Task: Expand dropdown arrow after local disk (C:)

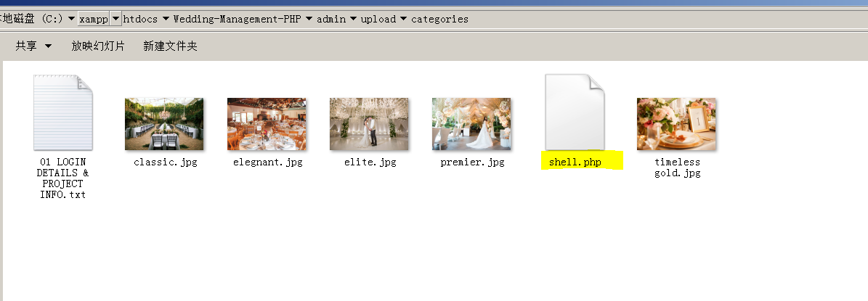Action: click(71, 19)
